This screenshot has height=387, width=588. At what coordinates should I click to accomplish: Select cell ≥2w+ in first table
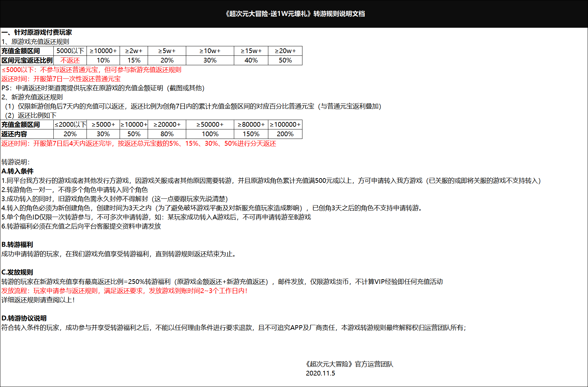(134, 51)
